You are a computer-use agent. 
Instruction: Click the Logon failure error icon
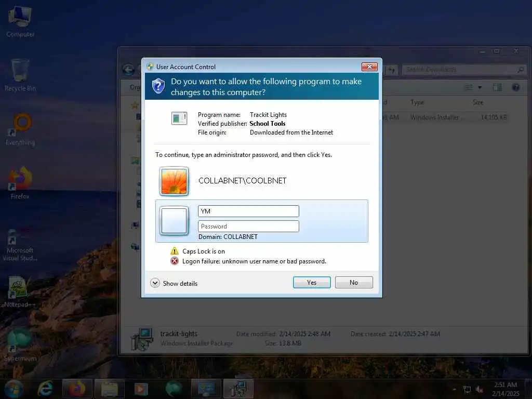pyautogui.click(x=175, y=261)
